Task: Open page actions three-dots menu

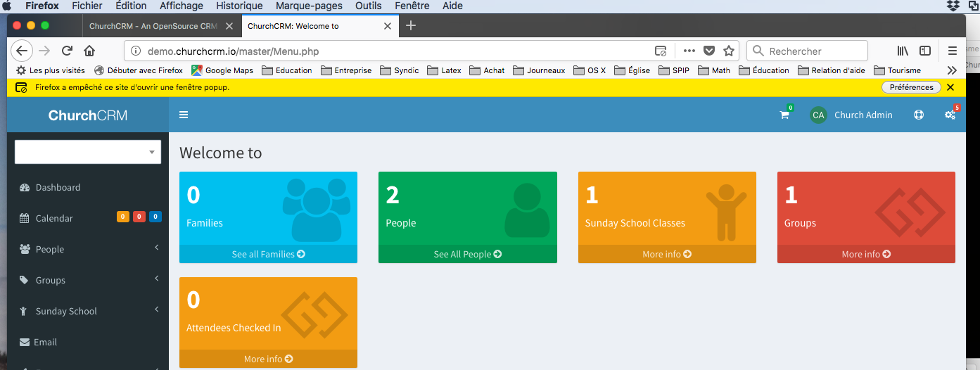Action: click(689, 51)
